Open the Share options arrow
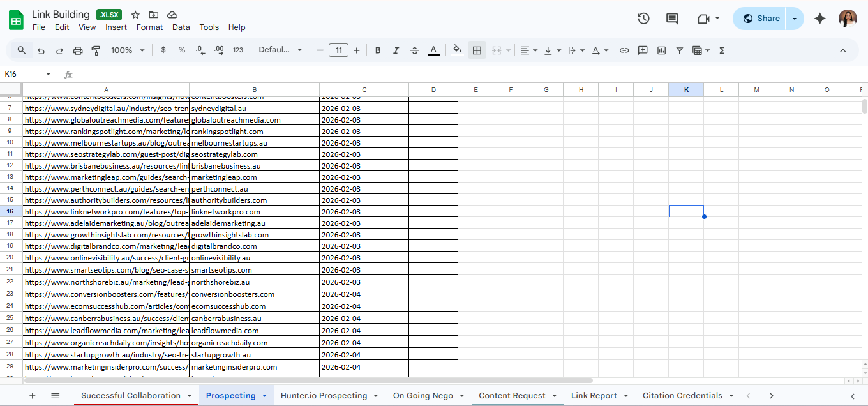 (x=795, y=19)
